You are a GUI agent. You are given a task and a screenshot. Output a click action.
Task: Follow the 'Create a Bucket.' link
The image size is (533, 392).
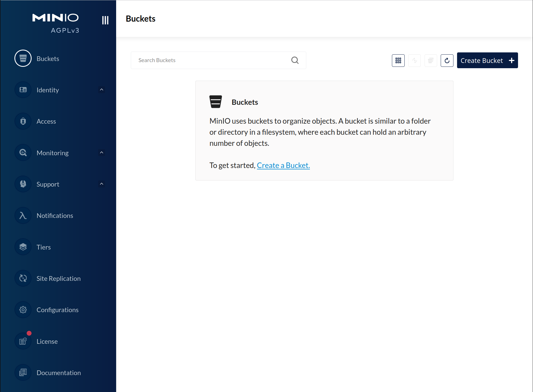tap(283, 165)
